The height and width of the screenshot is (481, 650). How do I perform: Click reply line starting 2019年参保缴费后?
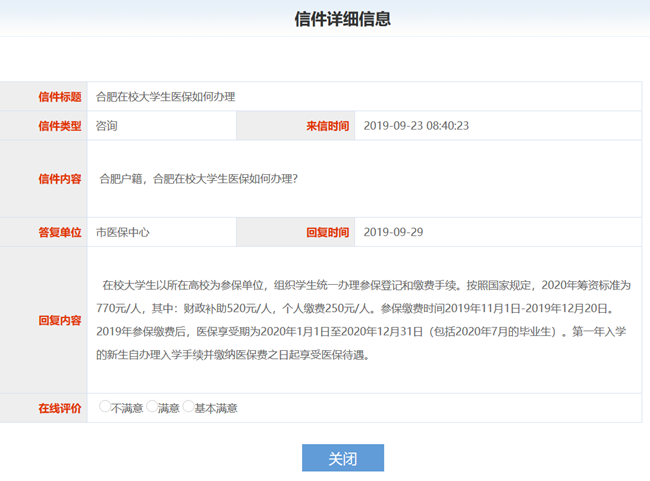[361, 332]
